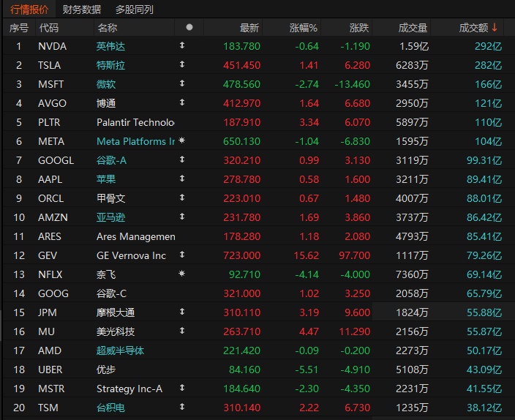Click the marker icon in MU row
This screenshot has height=420, width=515.
[x=182, y=331]
